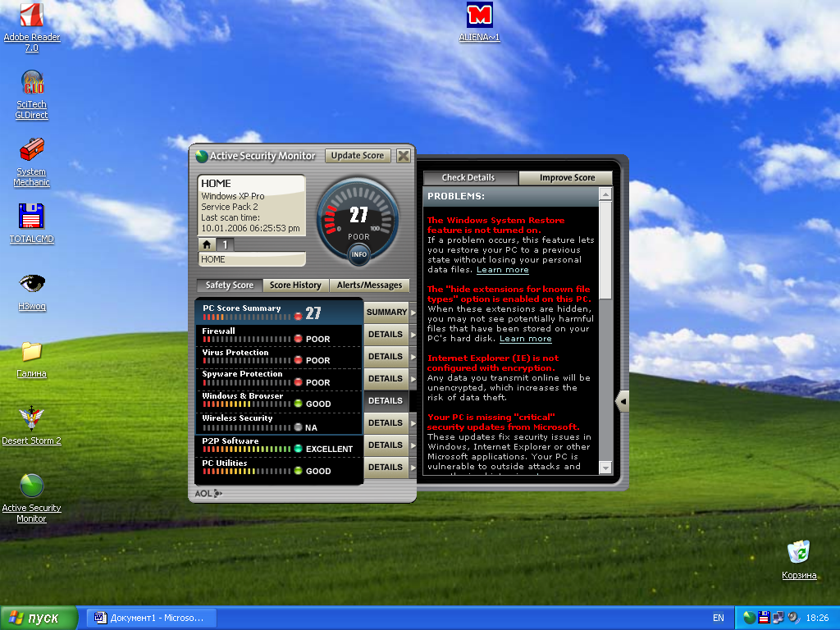This screenshot has width=840, height=630.
Task: Open Alerts/Messages tab
Action: pos(369,285)
